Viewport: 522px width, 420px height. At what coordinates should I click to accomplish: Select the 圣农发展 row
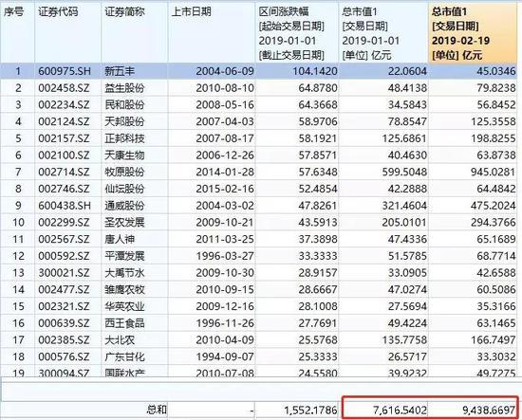pyautogui.click(x=259, y=222)
